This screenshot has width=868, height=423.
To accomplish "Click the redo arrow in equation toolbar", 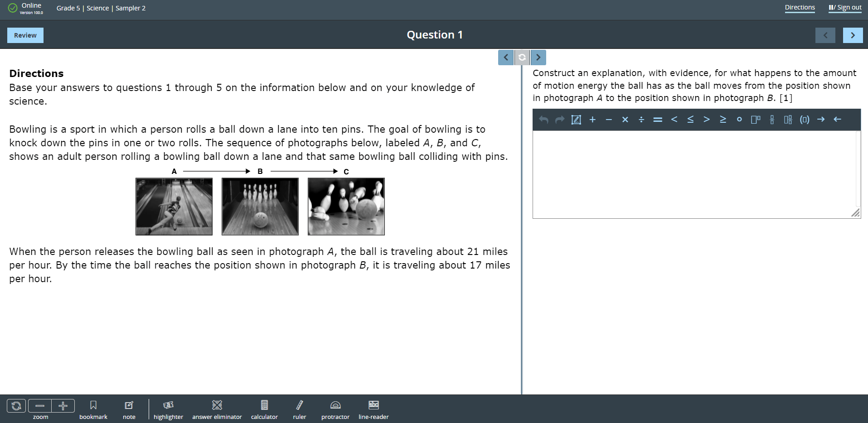I will [x=560, y=120].
